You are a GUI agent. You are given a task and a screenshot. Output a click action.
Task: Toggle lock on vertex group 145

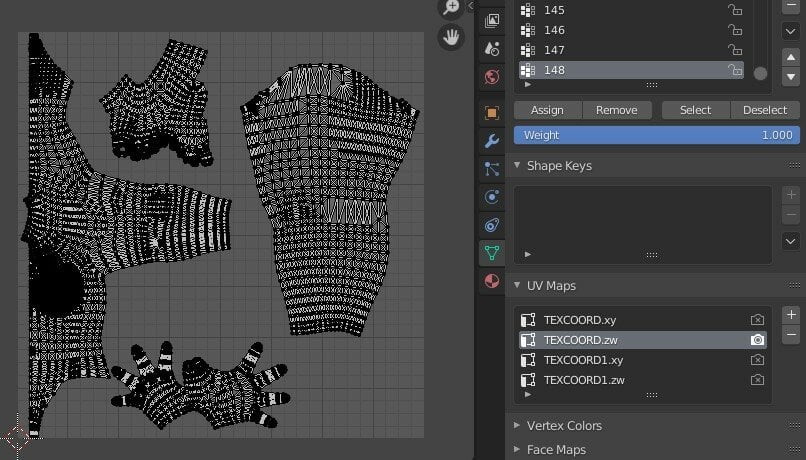(x=735, y=10)
